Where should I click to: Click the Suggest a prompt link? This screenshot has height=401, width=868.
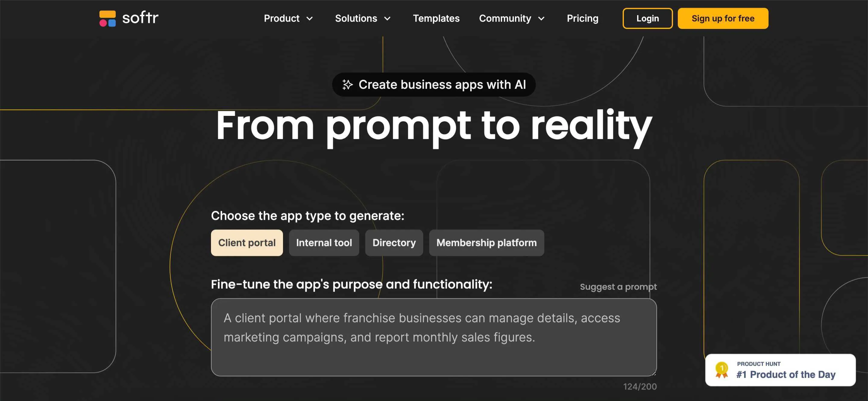[618, 287]
